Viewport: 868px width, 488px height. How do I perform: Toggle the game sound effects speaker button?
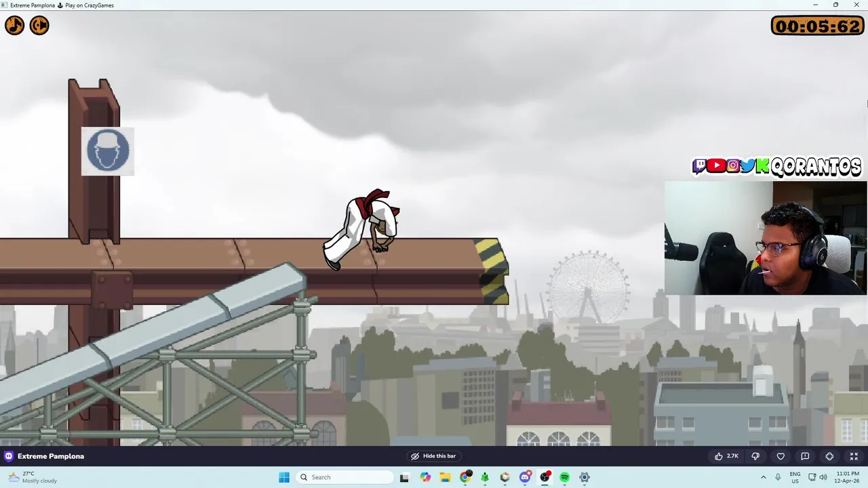pyautogui.click(x=39, y=26)
